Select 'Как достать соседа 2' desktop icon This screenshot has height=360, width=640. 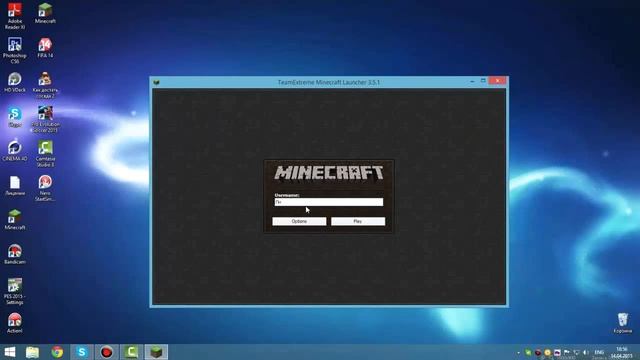coord(45,85)
